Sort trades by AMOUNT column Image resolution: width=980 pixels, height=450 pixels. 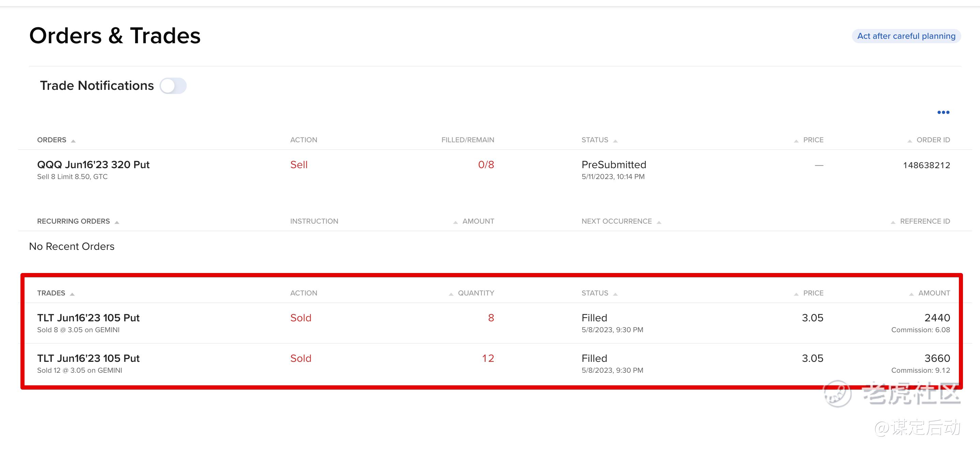pyautogui.click(x=933, y=293)
